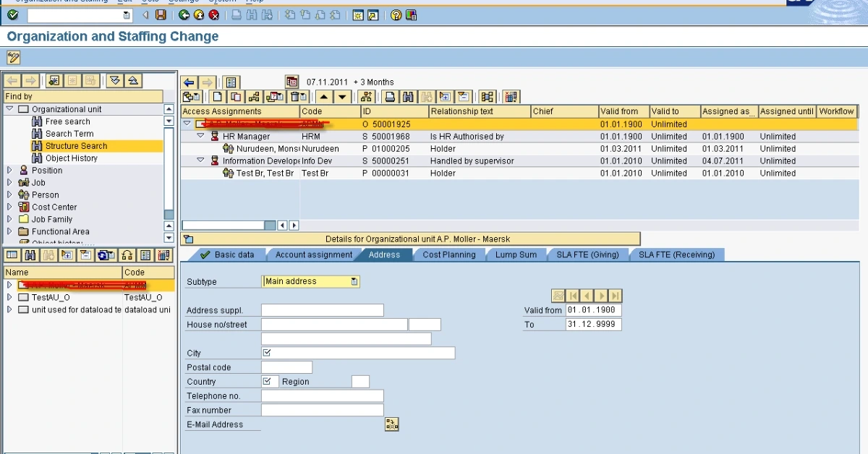Select Free search under Organizational unit
The width and height of the screenshot is (868, 454).
click(68, 121)
